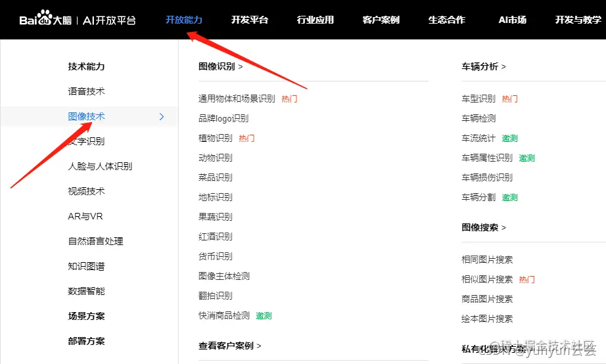Screen dimensions: 606x364
Task: Open 通用物体和场景识别 link
Action: (x=237, y=99)
